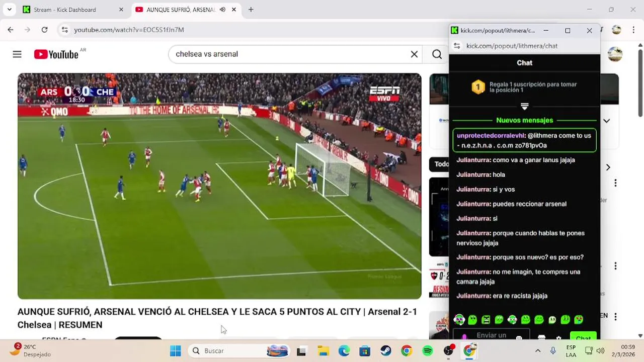Reload the YouTube page

(44, 30)
